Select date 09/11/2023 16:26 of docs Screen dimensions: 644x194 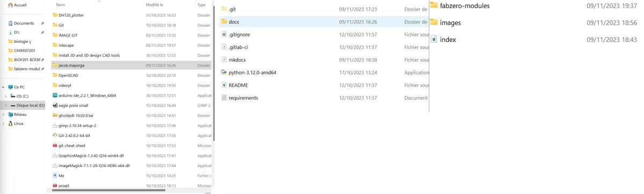[358, 22]
